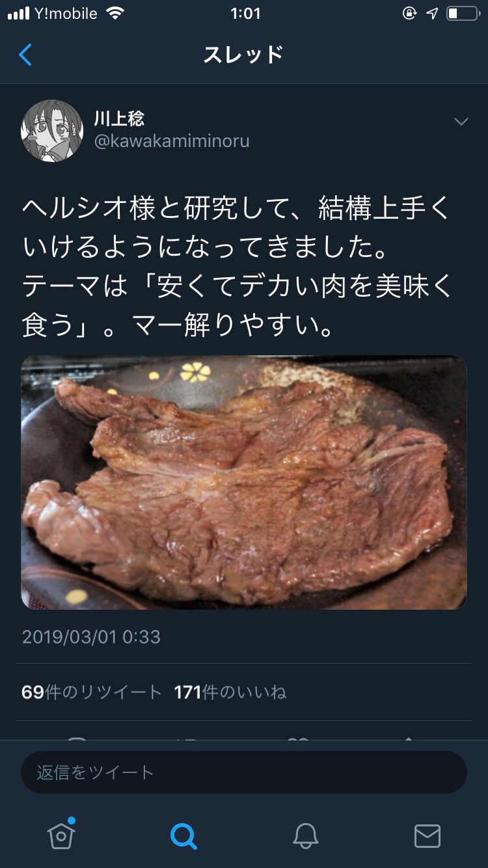Tap the Wi-Fi icon in status bar
Screen dimensions: 488x868
pyautogui.click(x=115, y=13)
